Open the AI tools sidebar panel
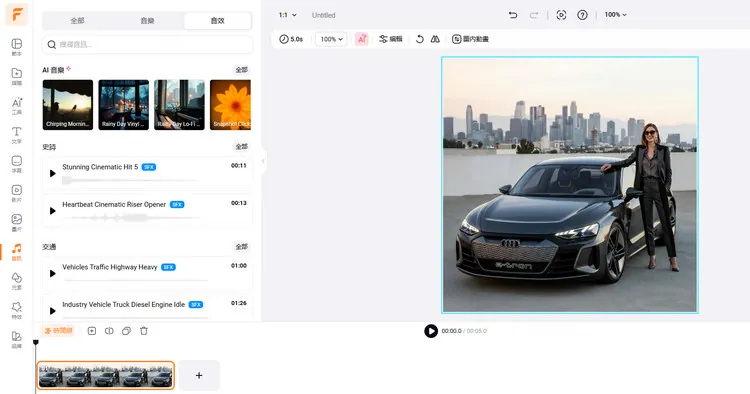Viewport: 750px width, 394px height. [16, 106]
